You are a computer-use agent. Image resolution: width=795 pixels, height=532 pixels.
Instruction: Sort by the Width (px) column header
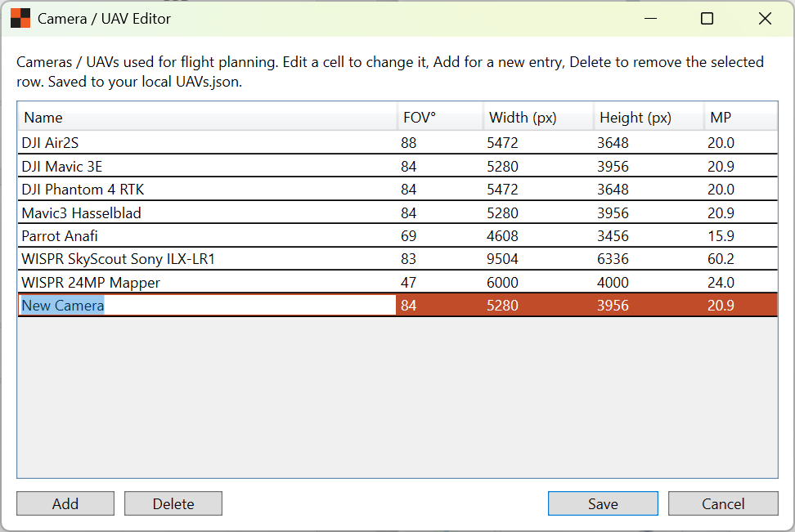[538, 118]
